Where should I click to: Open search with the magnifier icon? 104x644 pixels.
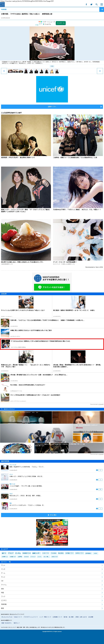96,4
